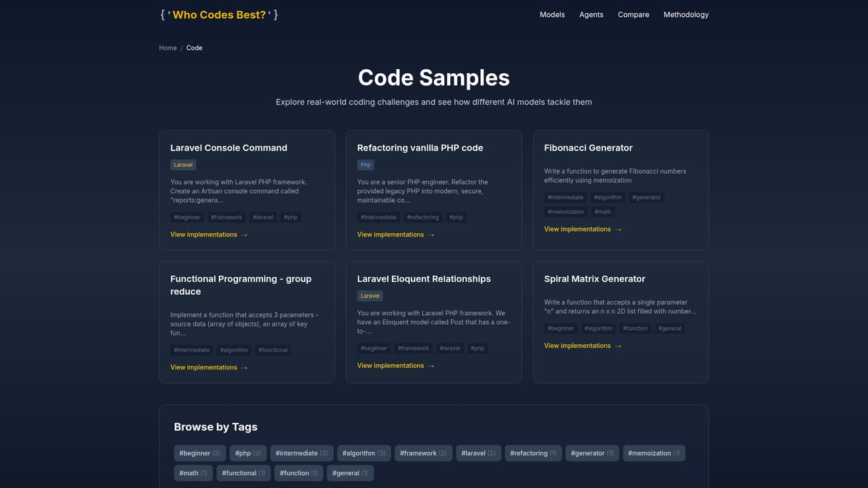This screenshot has height=488, width=868.
Task: Open the Laravel Eloquent Relationships title
Action: (x=424, y=279)
